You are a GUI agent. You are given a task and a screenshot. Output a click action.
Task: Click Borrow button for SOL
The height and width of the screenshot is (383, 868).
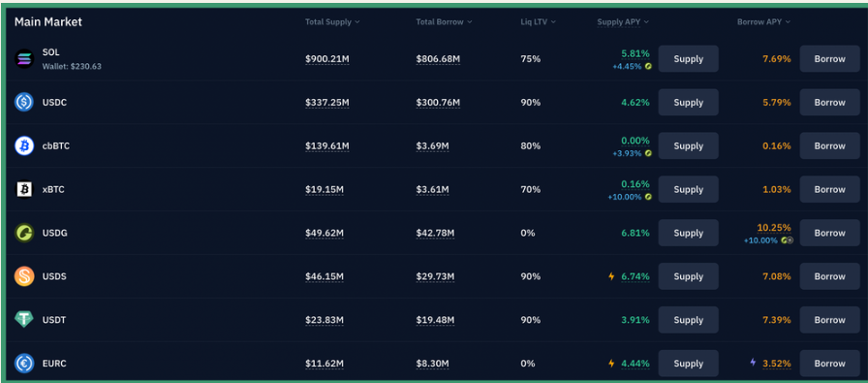tap(830, 59)
